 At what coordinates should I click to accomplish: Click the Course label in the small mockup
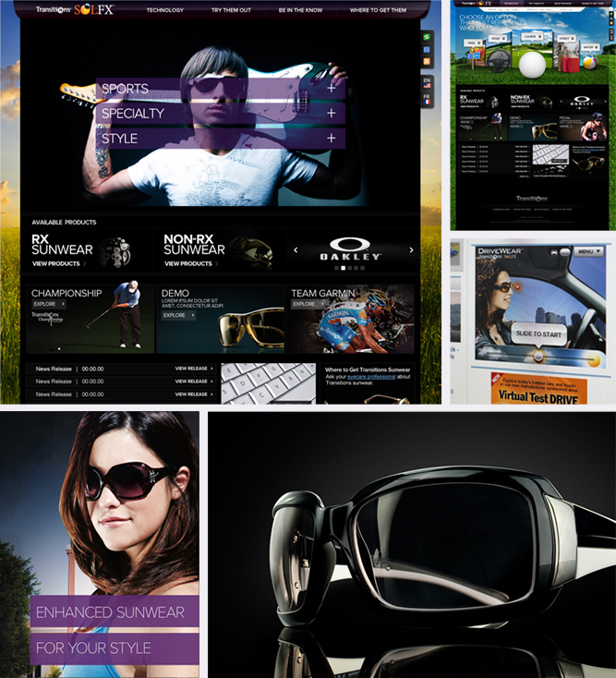533,37
